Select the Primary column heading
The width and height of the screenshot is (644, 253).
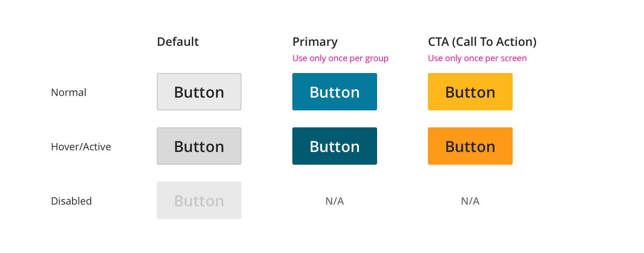315,42
